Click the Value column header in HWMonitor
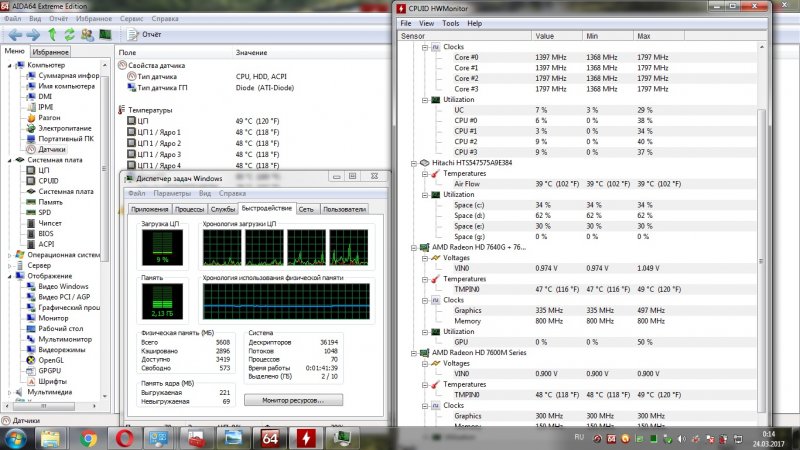Image resolution: width=800 pixels, height=450 pixels. coord(545,35)
